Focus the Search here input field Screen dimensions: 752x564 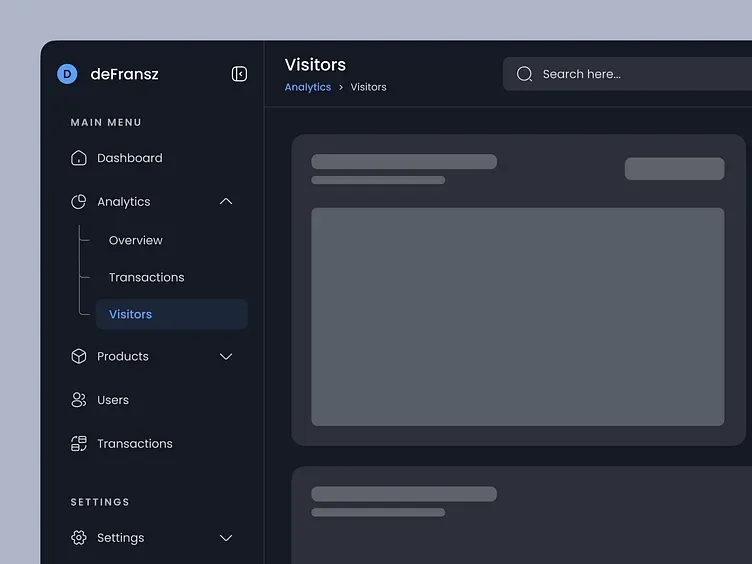tap(627, 74)
